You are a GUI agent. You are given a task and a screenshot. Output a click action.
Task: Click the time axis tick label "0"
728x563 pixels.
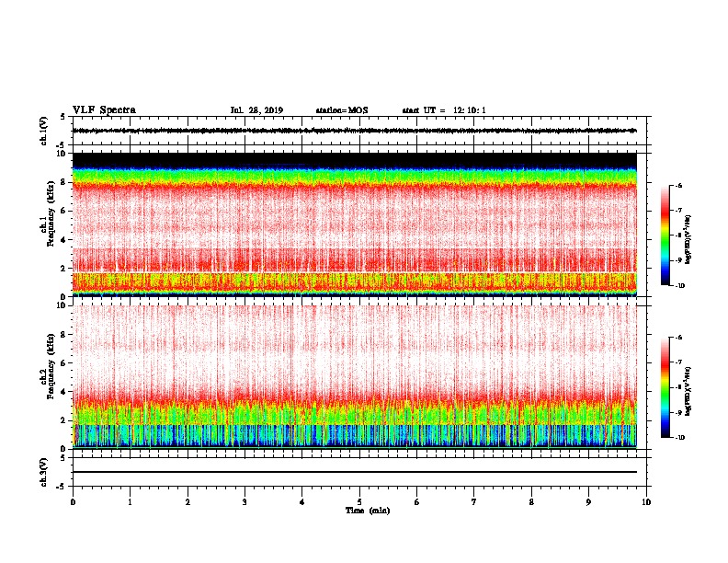(73, 502)
